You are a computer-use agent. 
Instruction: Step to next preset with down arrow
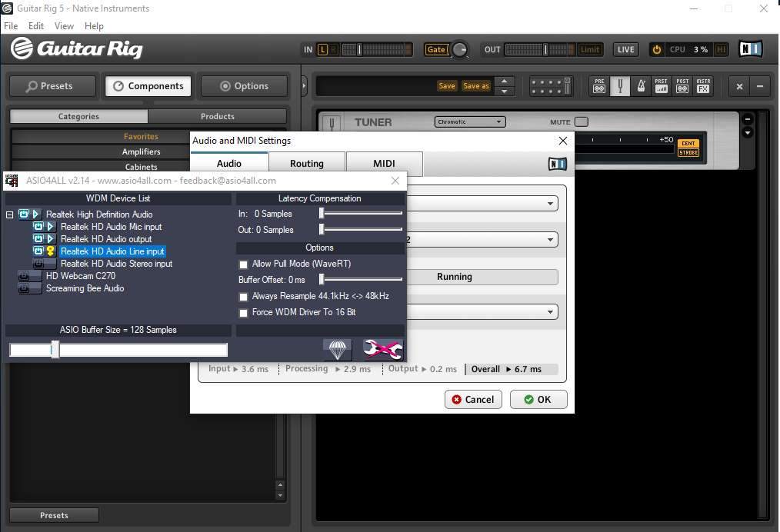505,91
